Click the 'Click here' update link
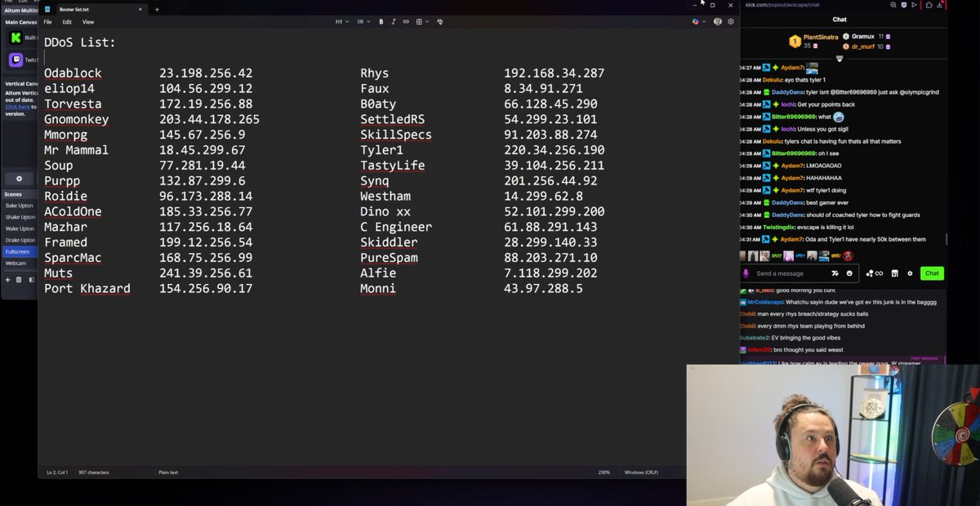 [18, 107]
